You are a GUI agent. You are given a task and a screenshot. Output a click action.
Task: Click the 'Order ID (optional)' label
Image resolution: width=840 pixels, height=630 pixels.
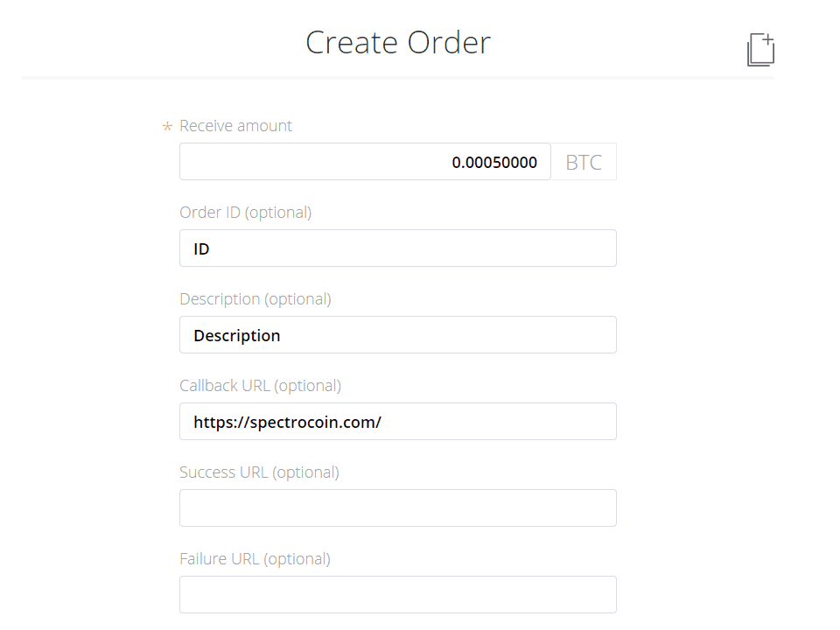(245, 213)
